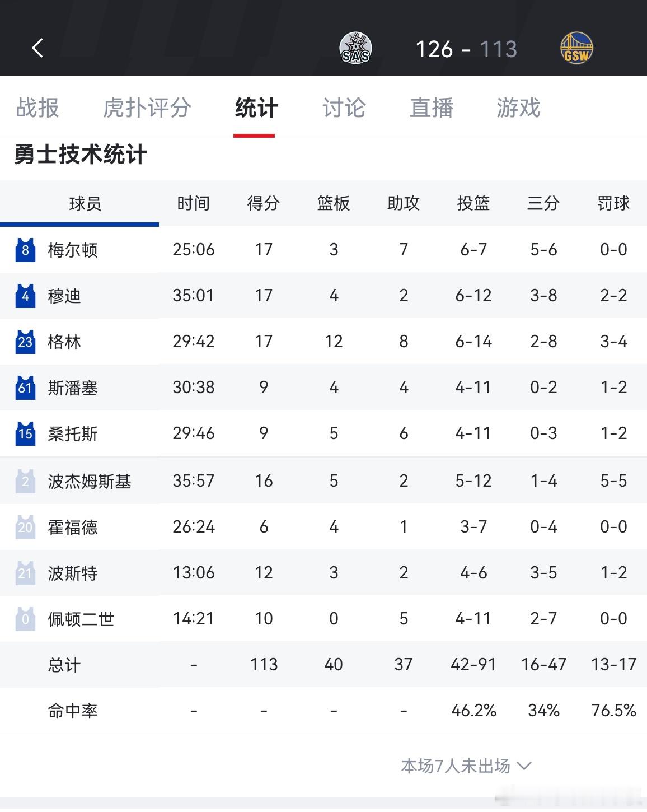Viewport: 647px width, 812px height.
Task: Open the Warriors GSW team logo
Action: click(x=576, y=49)
